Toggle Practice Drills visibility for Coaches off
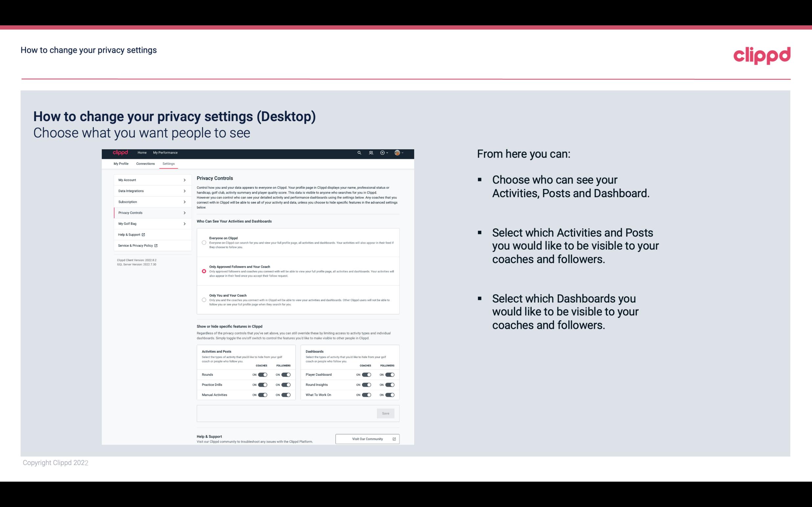Screen dimensions: 812x507 click(x=262, y=384)
